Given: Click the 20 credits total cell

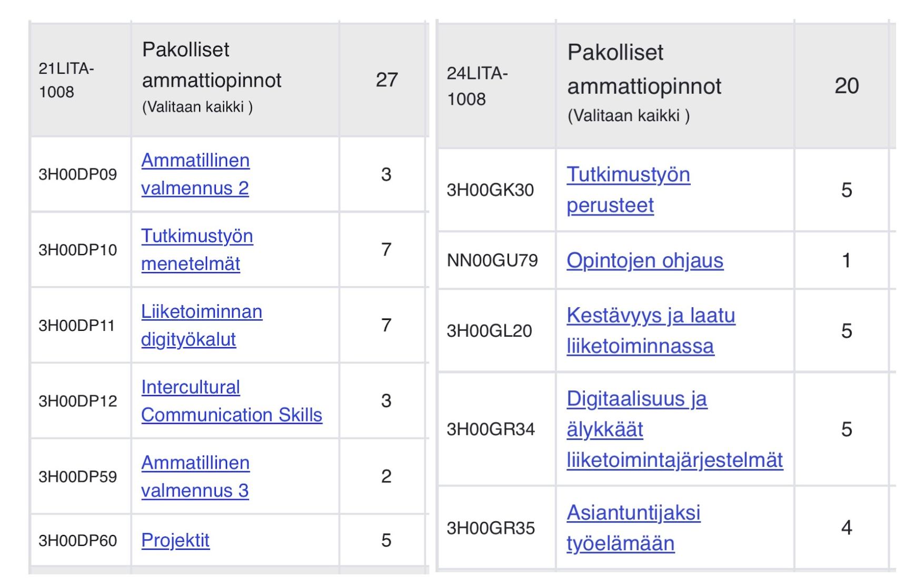Looking at the screenshot, I should click(x=846, y=86).
